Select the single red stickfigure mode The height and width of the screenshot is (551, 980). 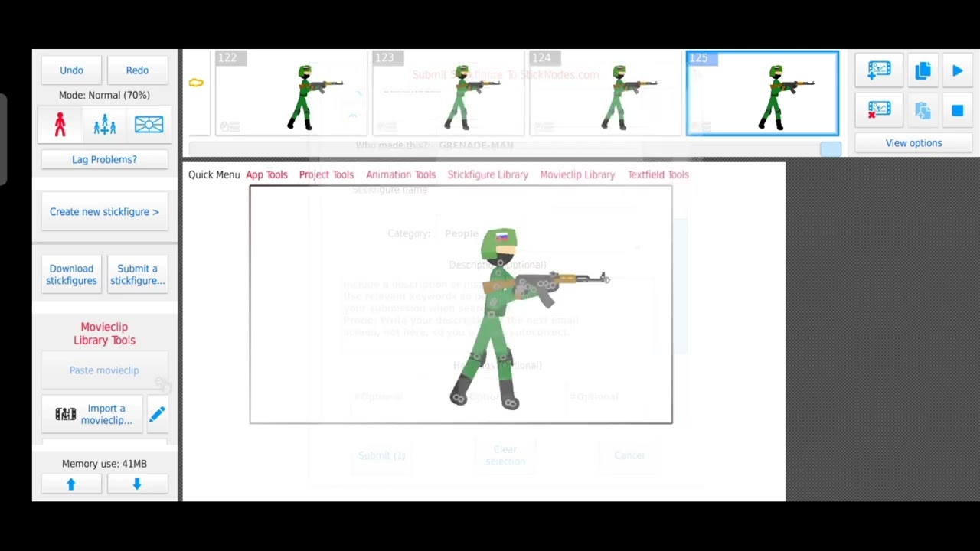pyautogui.click(x=60, y=125)
